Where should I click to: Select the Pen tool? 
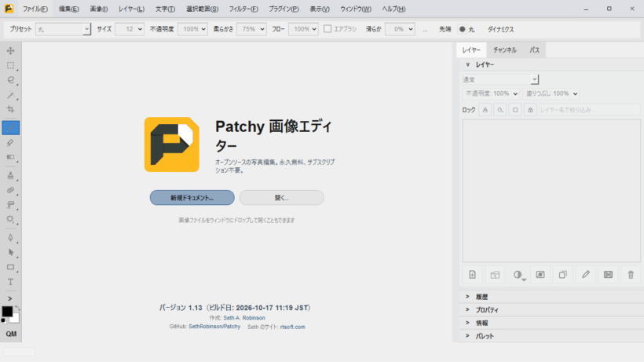[x=11, y=238]
